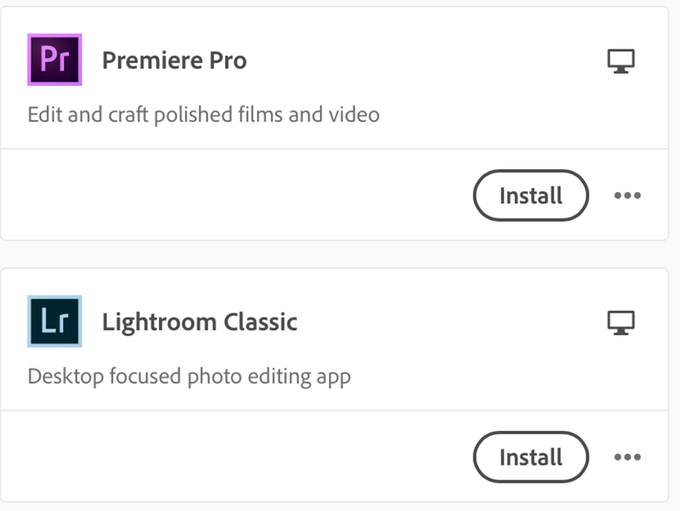
Task: Install Premiere Pro
Action: coord(530,195)
